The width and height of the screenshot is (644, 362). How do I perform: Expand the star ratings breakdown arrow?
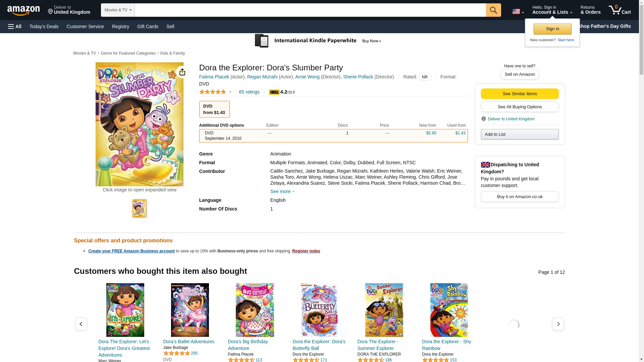(230, 92)
